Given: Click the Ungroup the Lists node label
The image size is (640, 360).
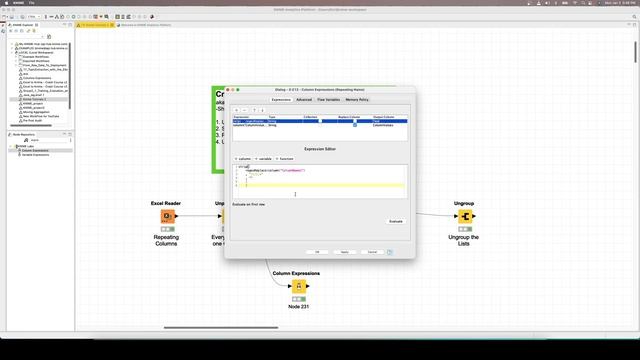Looking at the screenshot, I should (x=464, y=240).
